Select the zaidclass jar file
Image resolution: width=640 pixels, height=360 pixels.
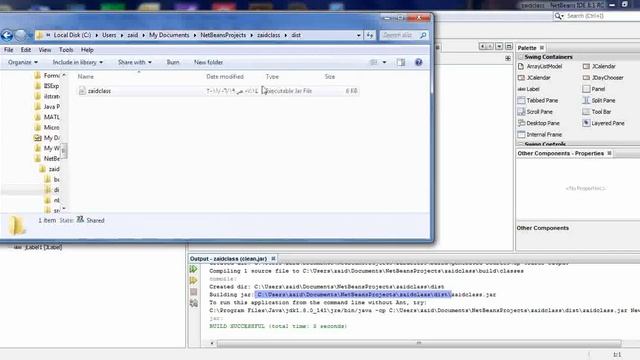coord(218,91)
